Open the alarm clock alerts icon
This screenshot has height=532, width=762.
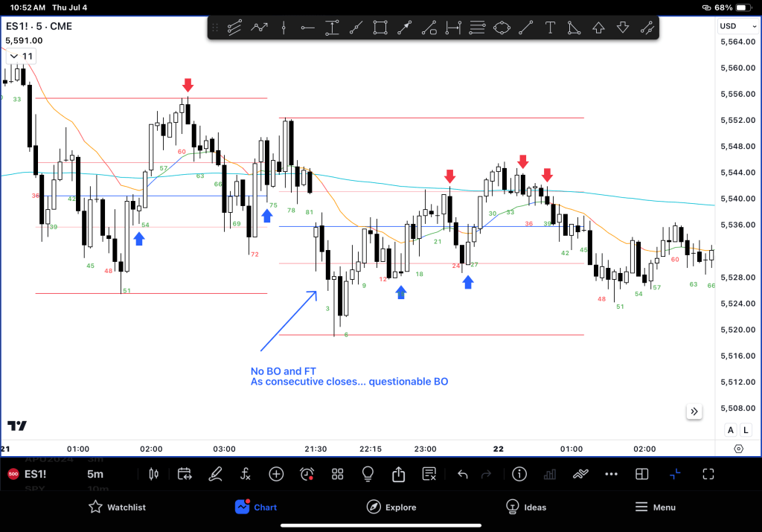[x=307, y=474]
